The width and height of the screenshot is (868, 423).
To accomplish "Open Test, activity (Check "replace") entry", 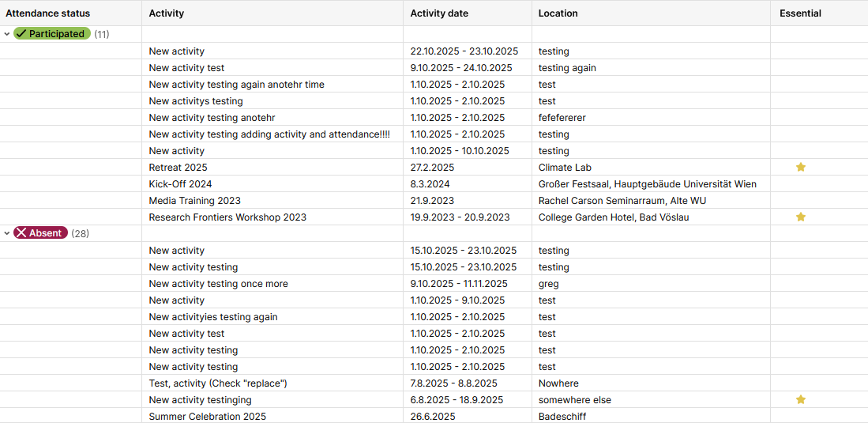I will [x=217, y=383].
